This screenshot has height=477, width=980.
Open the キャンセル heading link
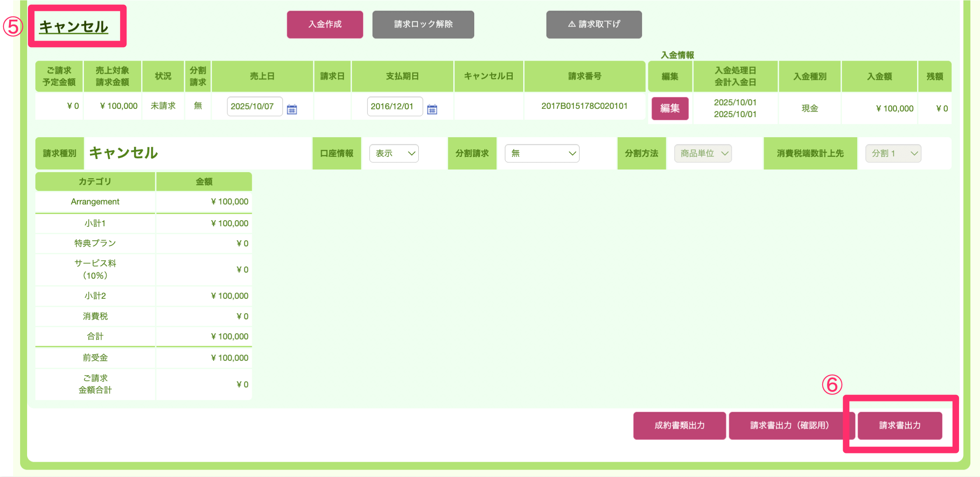(73, 27)
